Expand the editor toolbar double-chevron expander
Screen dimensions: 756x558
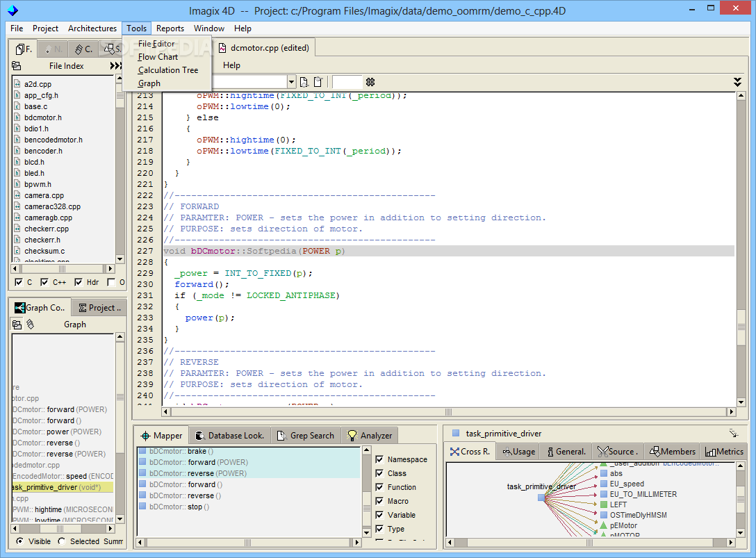737,82
